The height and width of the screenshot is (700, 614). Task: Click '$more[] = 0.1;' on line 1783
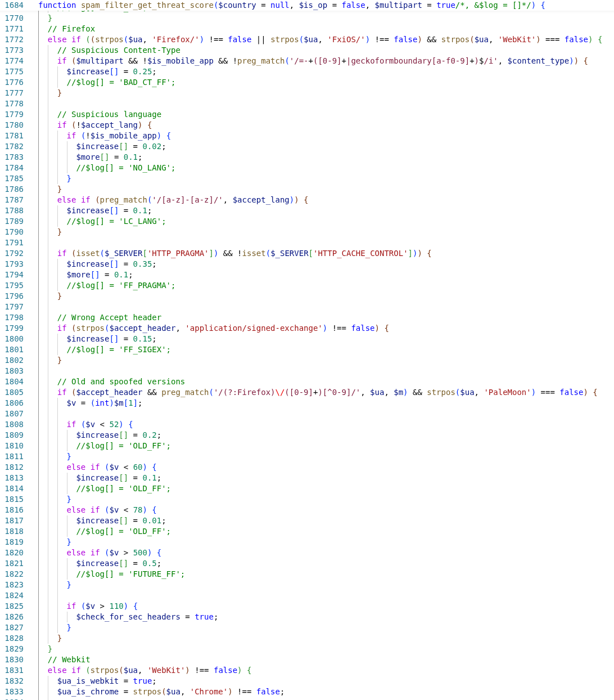click(x=109, y=157)
